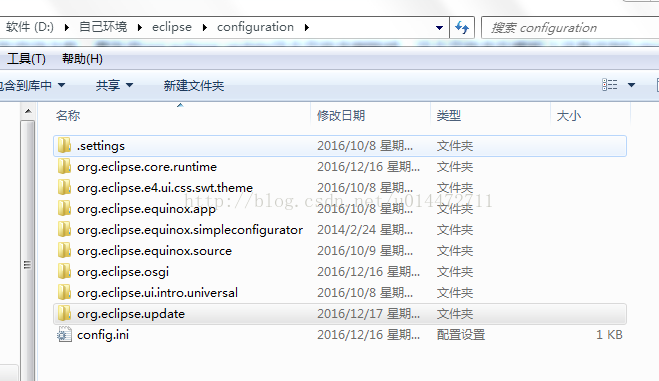Select org.eclipse.e4.ui.css.swt.theme name
The width and height of the screenshot is (659, 381).
point(165,188)
